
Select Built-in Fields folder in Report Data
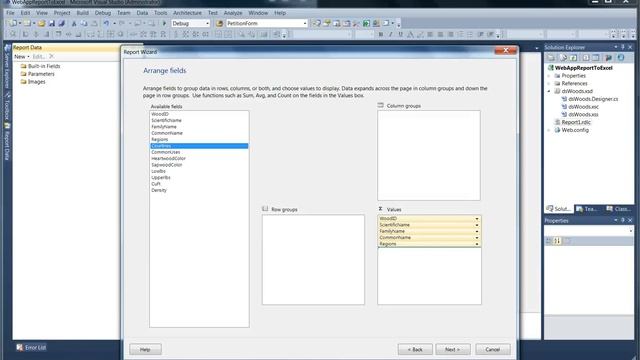click(x=44, y=66)
